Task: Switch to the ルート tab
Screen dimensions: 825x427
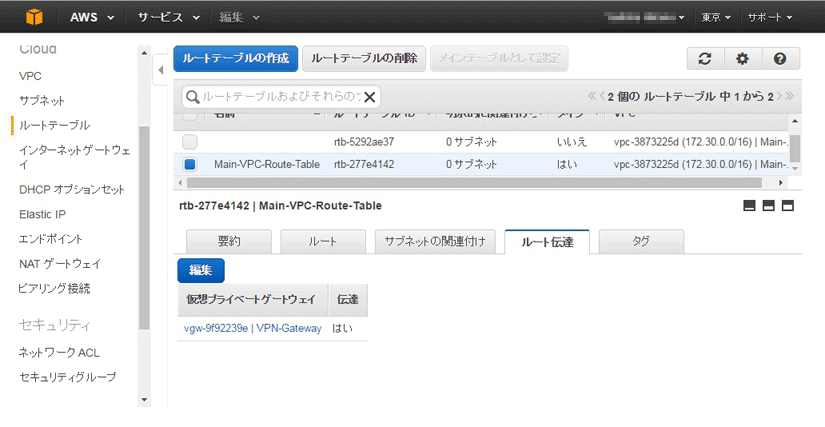Action: tap(322, 242)
